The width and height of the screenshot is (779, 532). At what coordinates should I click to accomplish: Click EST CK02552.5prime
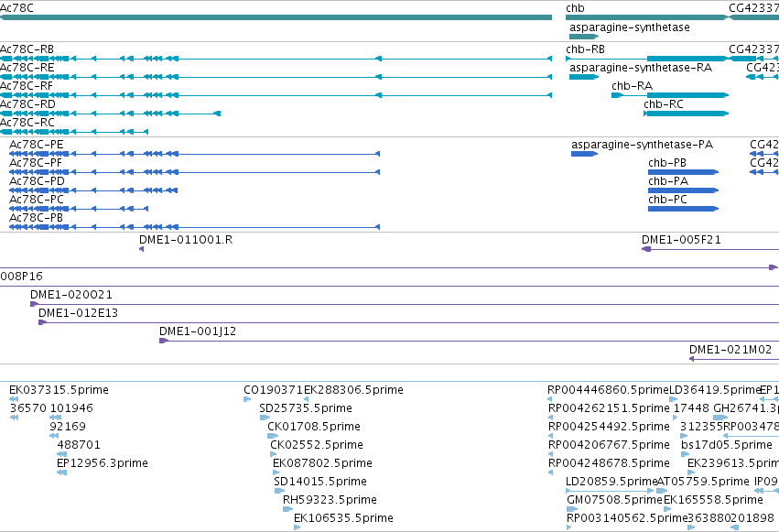click(x=274, y=454)
